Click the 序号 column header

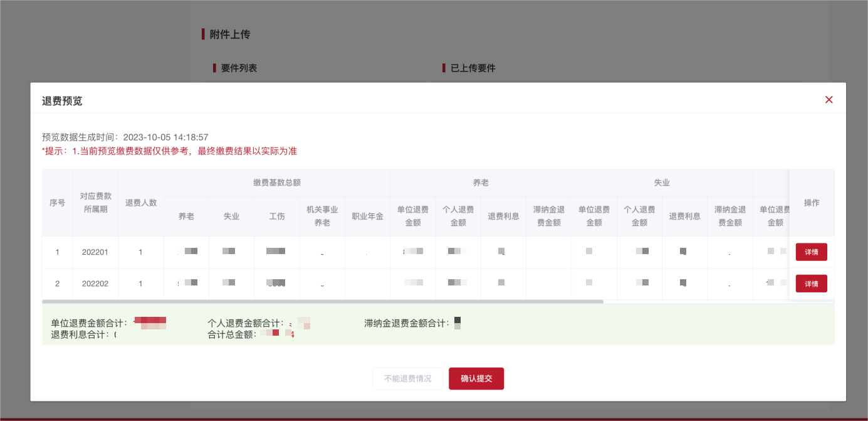[x=57, y=203]
